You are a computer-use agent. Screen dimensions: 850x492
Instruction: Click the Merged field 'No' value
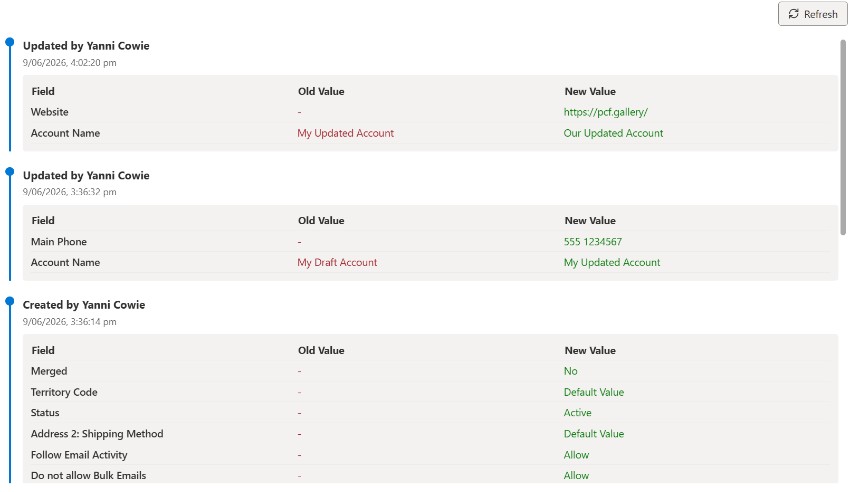coord(570,371)
